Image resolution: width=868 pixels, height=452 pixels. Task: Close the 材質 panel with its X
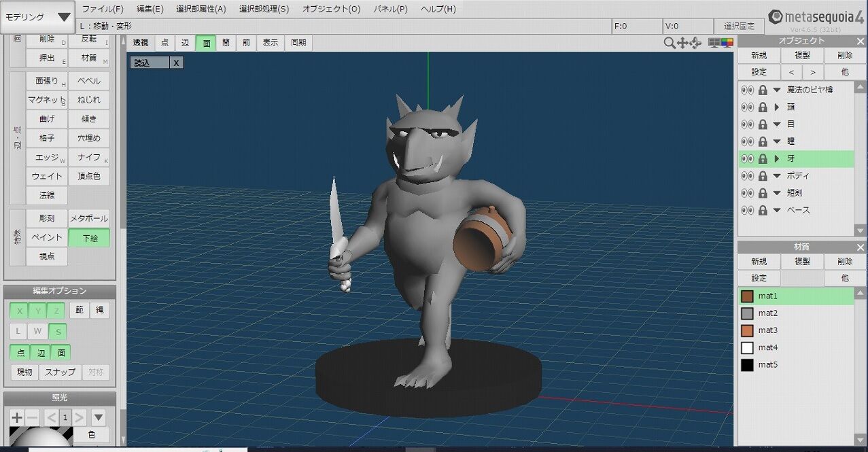861,247
